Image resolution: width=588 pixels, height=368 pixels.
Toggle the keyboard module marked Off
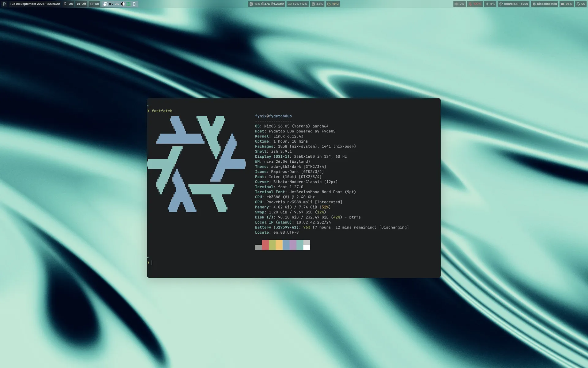81,4
